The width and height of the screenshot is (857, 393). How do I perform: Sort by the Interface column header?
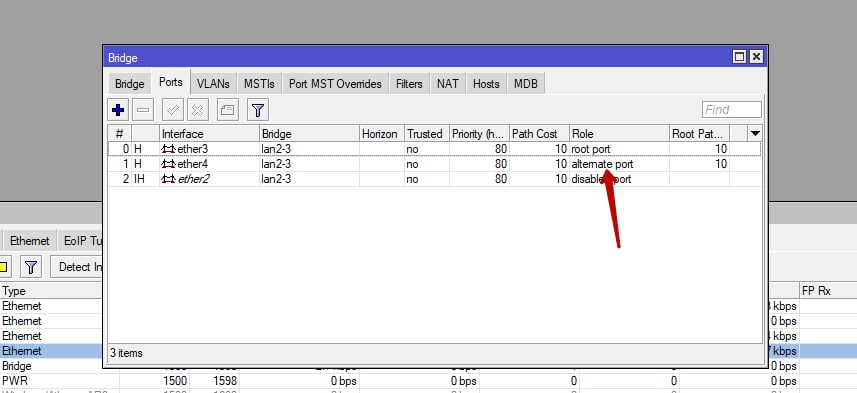(209, 134)
